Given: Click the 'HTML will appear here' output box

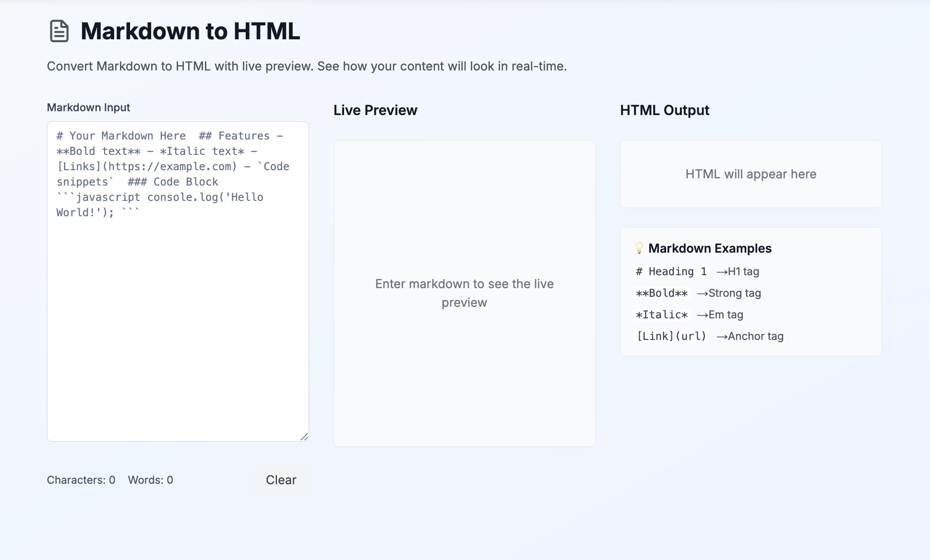Looking at the screenshot, I should 751,174.
